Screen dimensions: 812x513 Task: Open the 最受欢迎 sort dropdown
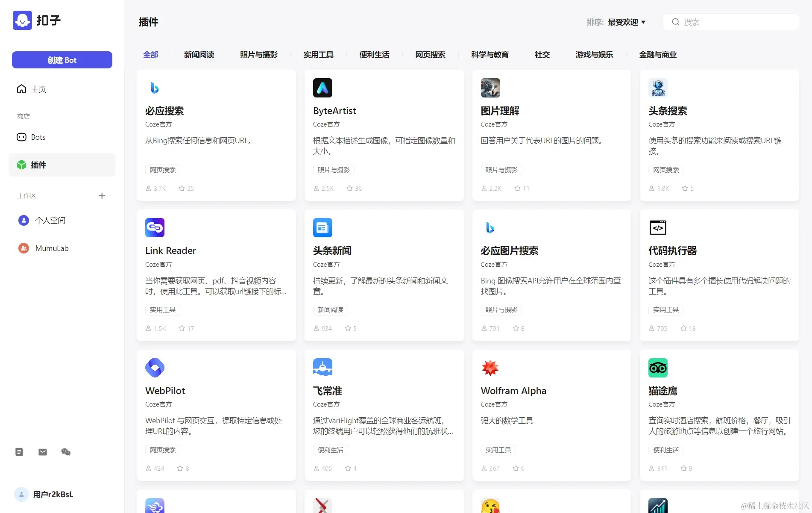[x=627, y=22]
